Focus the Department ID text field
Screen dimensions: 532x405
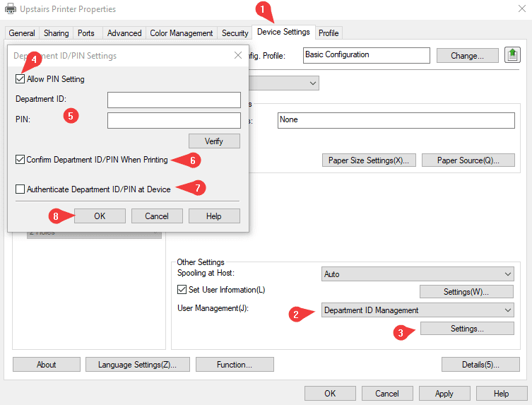click(174, 100)
